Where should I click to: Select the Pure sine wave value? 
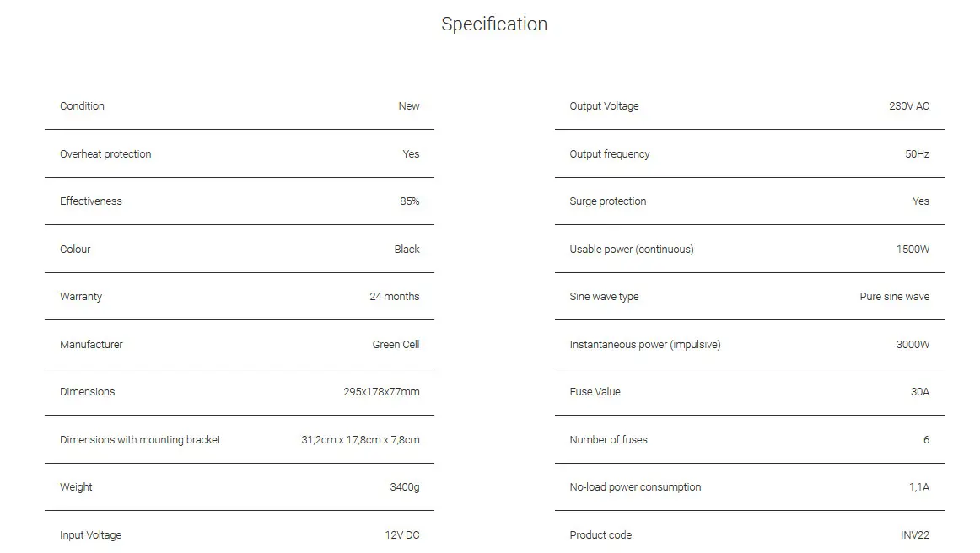[894, 297]
